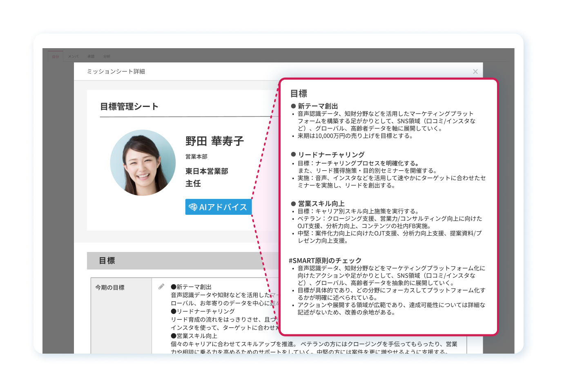Click the #SMART原則のチェック heading
This screenshot has height=392, width=562.
[x=325, y=261]
